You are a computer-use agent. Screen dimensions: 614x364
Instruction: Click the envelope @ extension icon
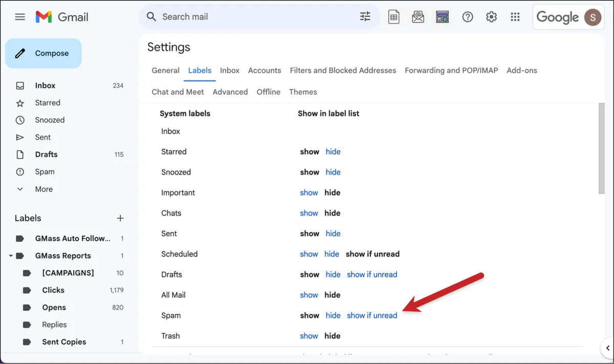[x=418, y=17]
